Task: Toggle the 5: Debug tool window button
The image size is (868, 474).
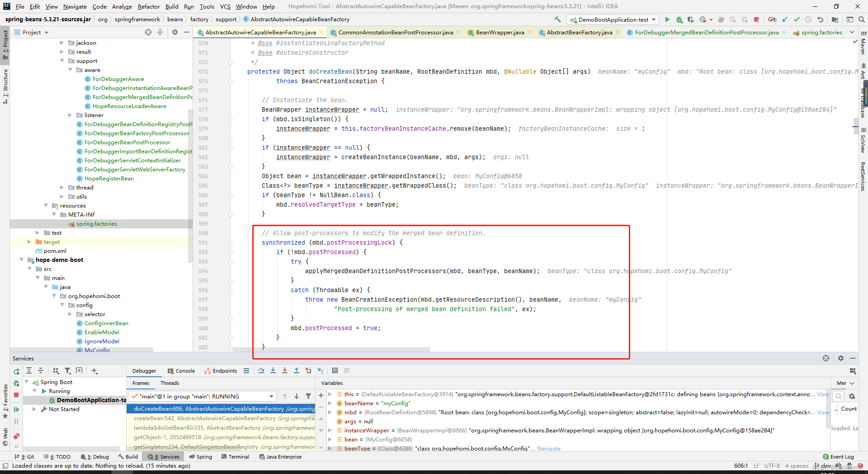Action: 94,457
